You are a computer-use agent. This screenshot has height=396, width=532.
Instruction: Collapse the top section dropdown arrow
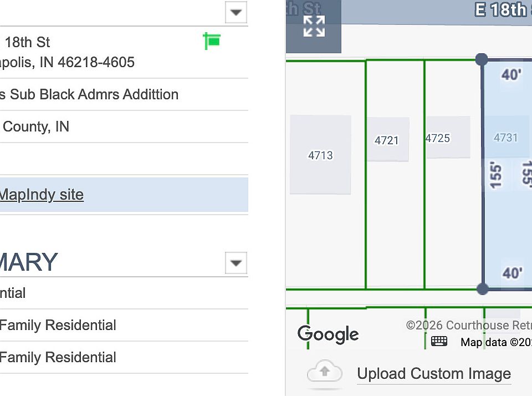pyautogui.click(x=236, y=13)
